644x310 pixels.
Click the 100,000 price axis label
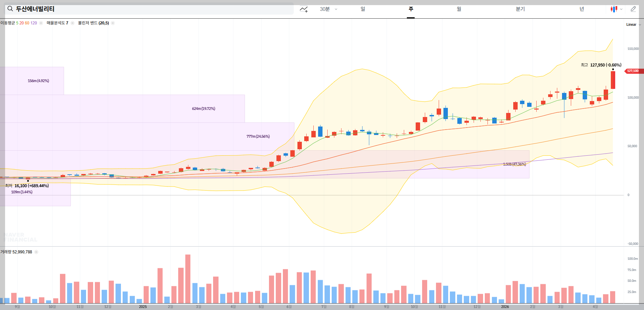coord(633,98)
